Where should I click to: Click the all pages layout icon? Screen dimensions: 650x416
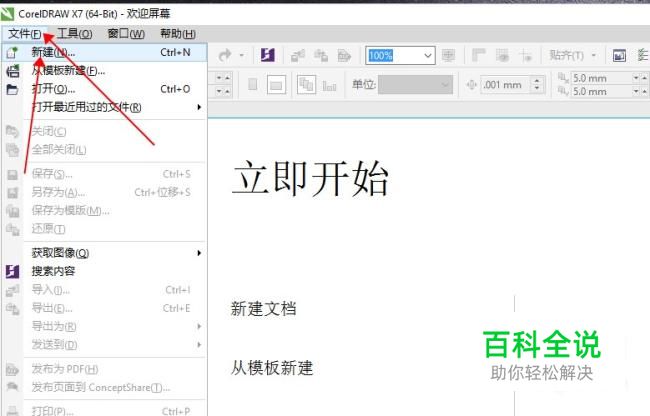(306, 85)
